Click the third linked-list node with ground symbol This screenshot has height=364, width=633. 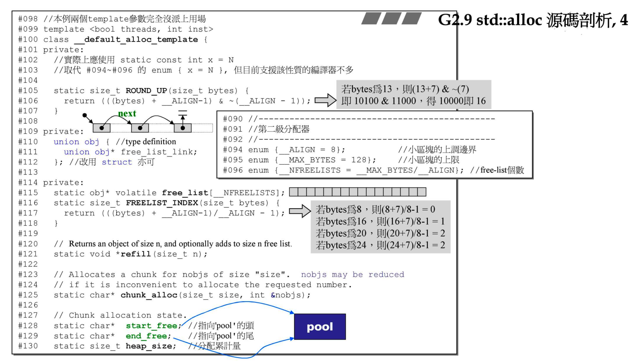point(183,128)
